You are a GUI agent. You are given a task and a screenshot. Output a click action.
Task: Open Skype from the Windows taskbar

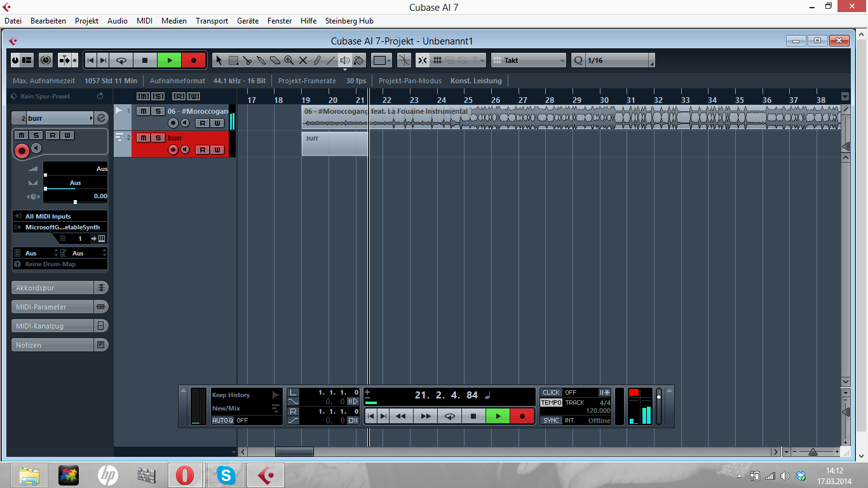pyautogui.click(x=226, y=475)
